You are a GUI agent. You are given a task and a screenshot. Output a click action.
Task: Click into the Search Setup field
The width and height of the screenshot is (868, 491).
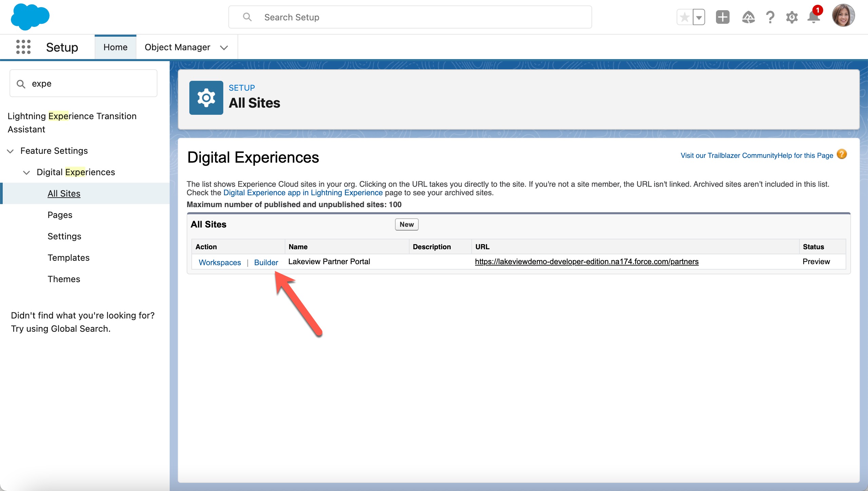point(410,17)
